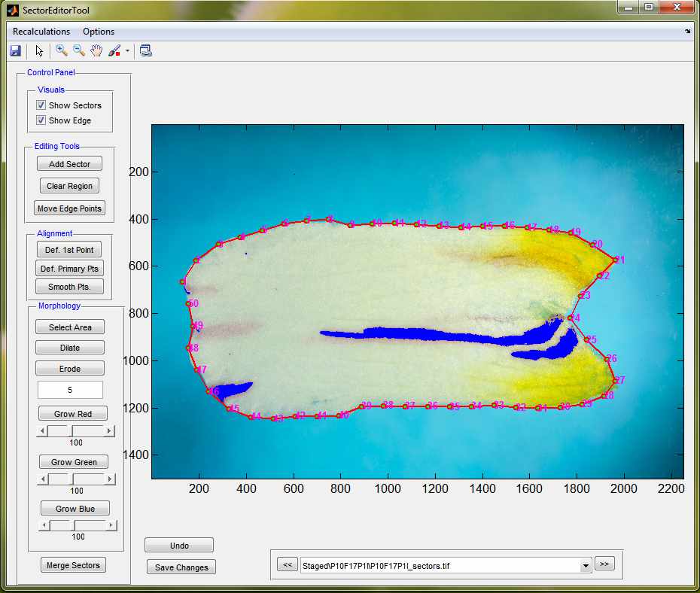Image resolution: width=700 pixels, height=593 pixels.
Task: Select the Edit Plot arrow tool
Action: (39, 51)
